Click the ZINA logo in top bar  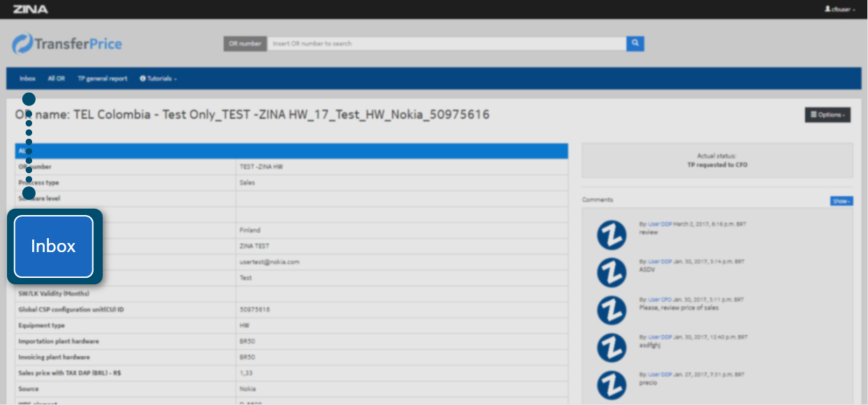point(30,9)
